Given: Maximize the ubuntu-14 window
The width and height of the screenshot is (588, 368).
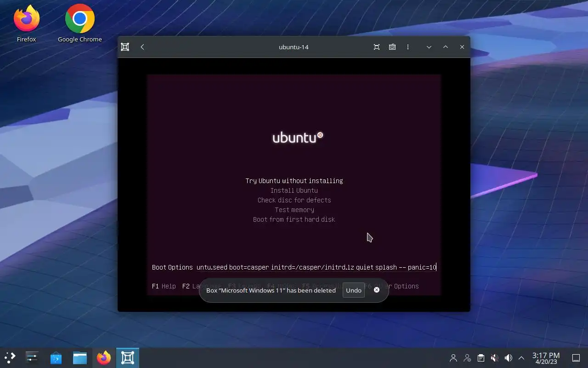Looking at the screenshot, I should coord(446,47).
